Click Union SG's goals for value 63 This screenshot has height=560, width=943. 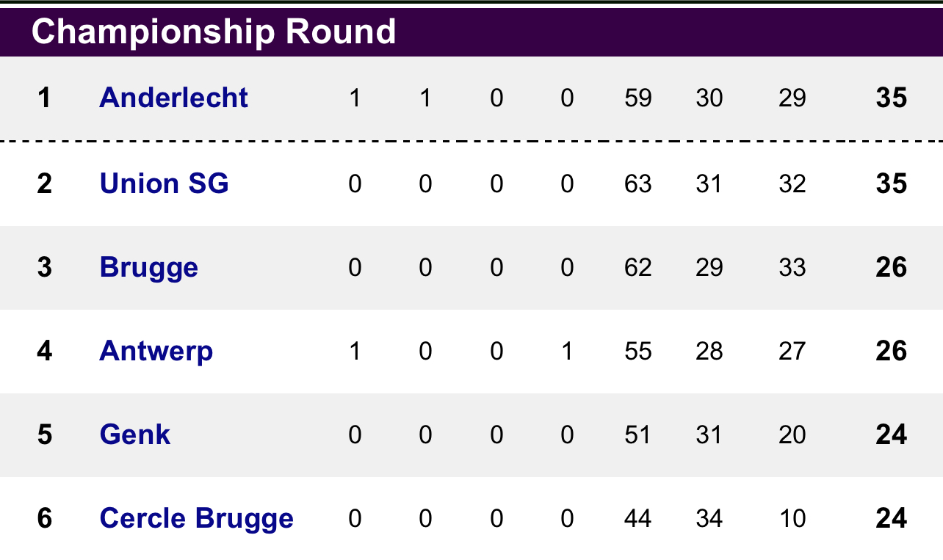[637, 183]
